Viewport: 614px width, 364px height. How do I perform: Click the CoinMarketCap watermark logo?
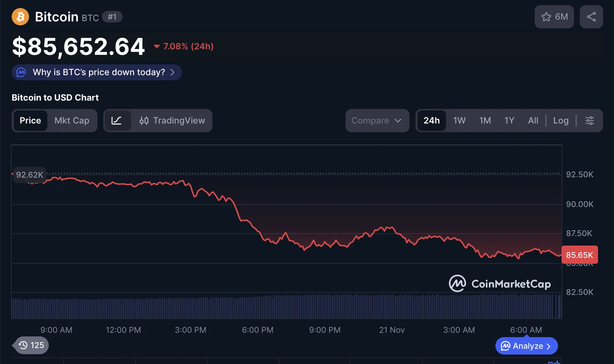click(x=500, y=284)
